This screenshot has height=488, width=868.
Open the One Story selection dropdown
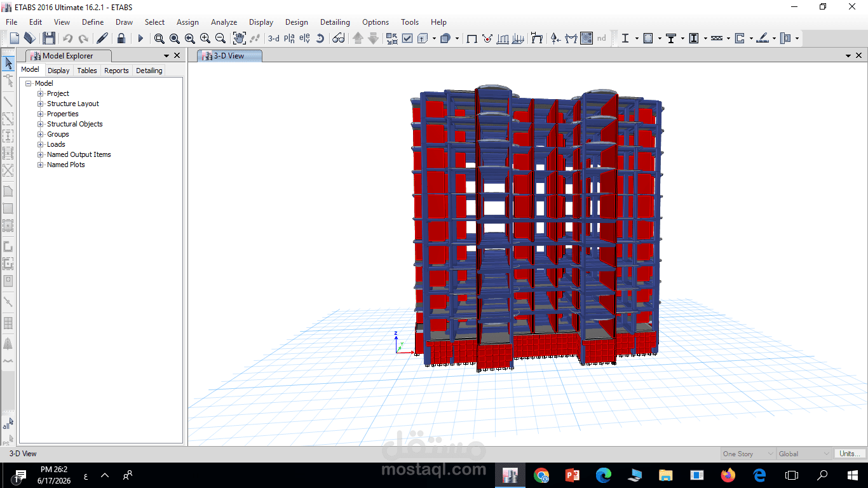click(x=749, y=454)
